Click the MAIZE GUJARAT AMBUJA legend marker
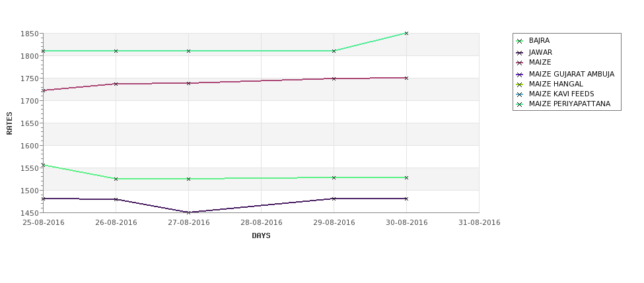Screen dimensions: 644x283 point(520,75)
